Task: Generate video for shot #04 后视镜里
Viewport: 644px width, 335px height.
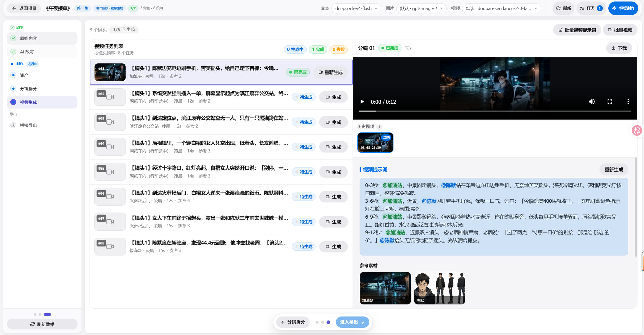Action: point(333,147)
